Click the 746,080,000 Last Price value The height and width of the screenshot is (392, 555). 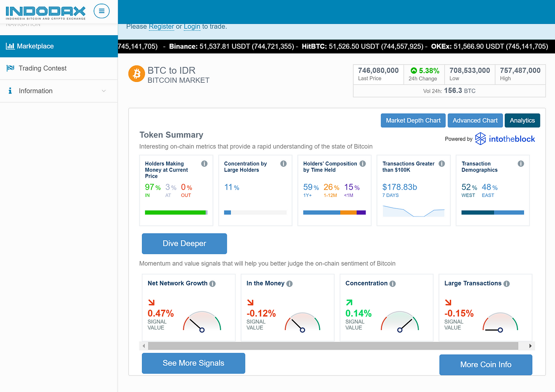[378, 70]
